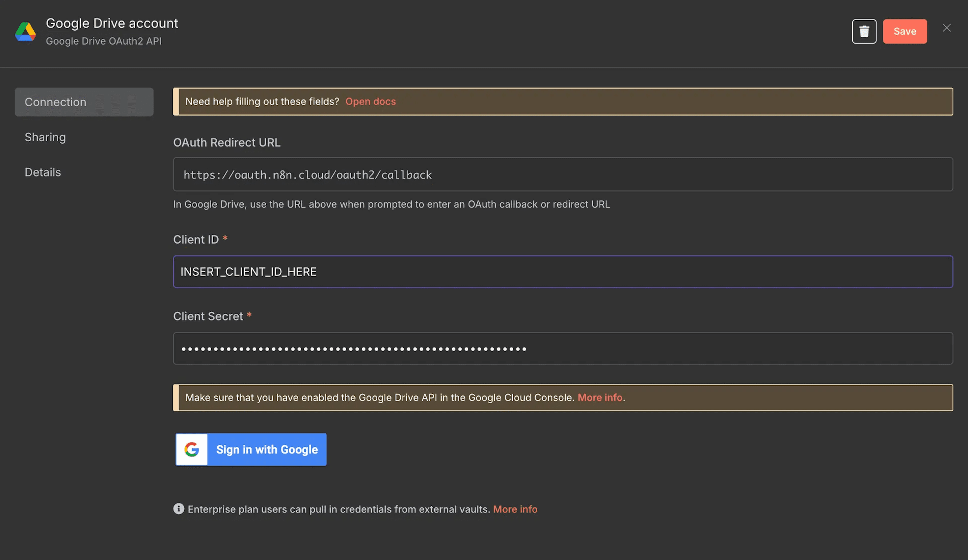This screenshot has height=560, width=968.
Task: Click the Client ID label
Action: tap(196, 240)
